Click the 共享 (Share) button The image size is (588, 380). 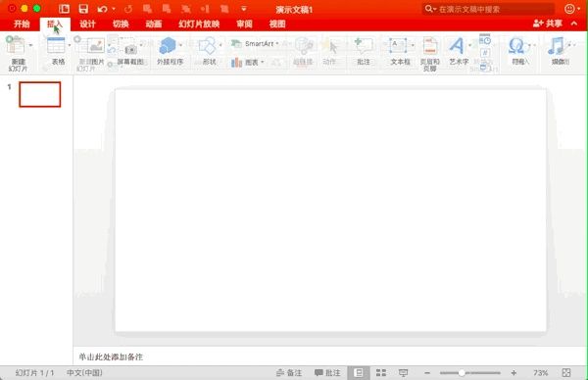click(548, 24)
